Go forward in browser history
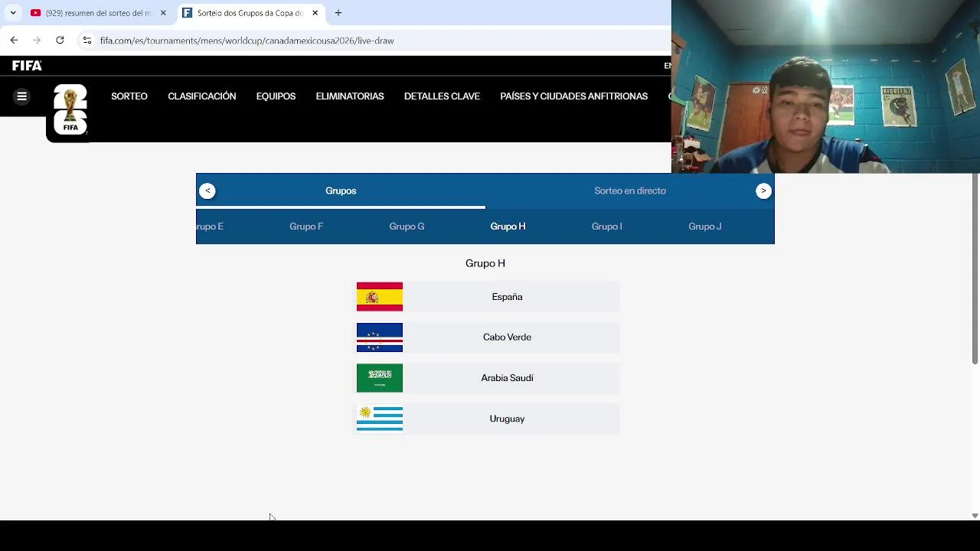Viewport: 980px width, 551px height. point(37,40)
